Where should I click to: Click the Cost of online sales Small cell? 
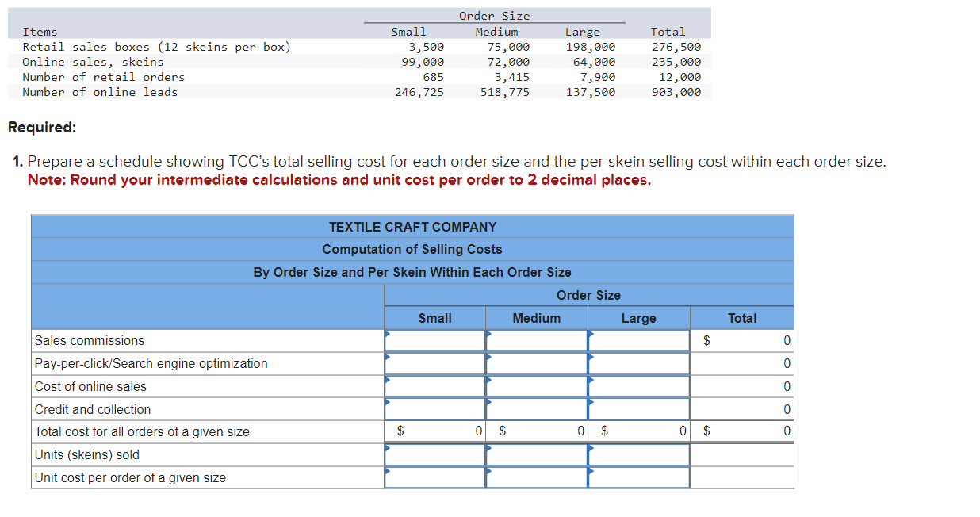(x=434, y=386)
